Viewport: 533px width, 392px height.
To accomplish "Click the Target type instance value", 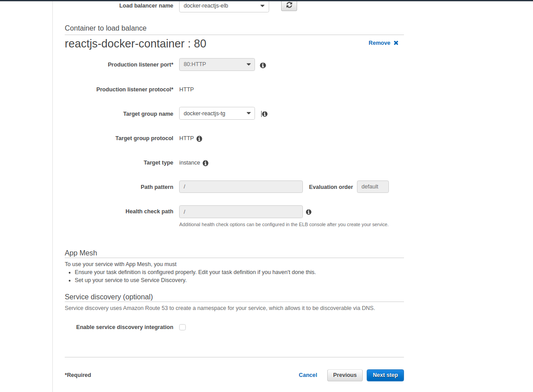I will tap(190, 163).
